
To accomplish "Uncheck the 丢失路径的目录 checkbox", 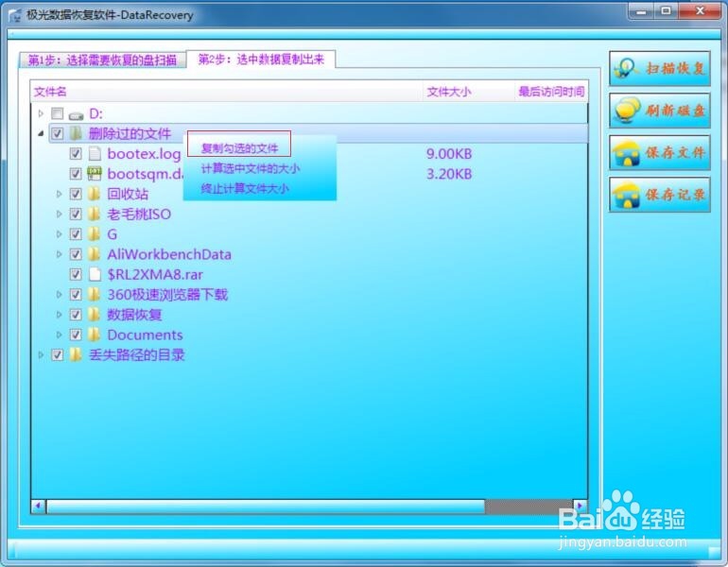I will click(x=58, y=355).
